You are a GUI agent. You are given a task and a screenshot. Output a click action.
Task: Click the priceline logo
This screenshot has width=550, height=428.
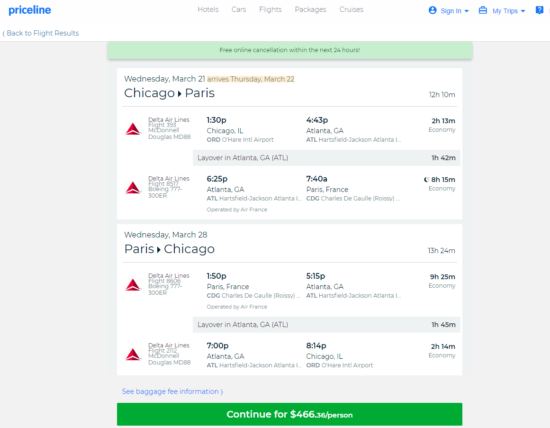(30, 10)
